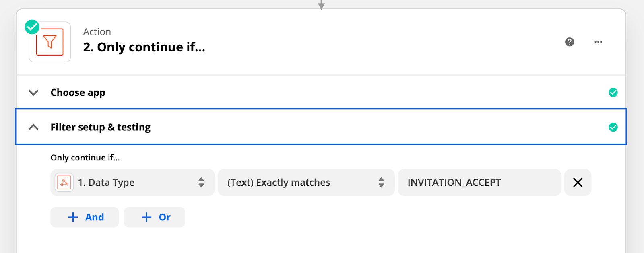This screenshot has height=253, width=644.
Task: Select the Choose app section header
Action: [x=321, y=93]
